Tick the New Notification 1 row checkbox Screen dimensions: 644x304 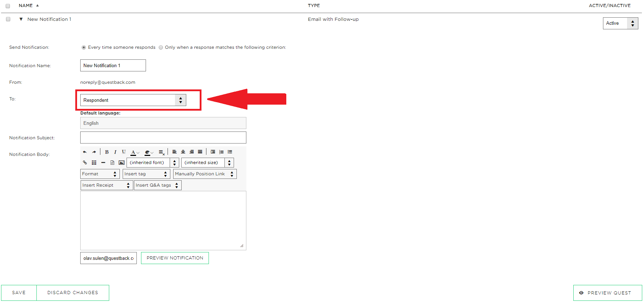tap(8, 19)
